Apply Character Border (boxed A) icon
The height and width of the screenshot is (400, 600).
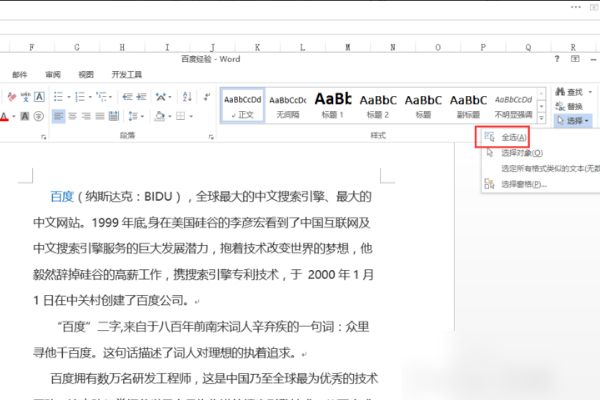(x=39, y=97)
